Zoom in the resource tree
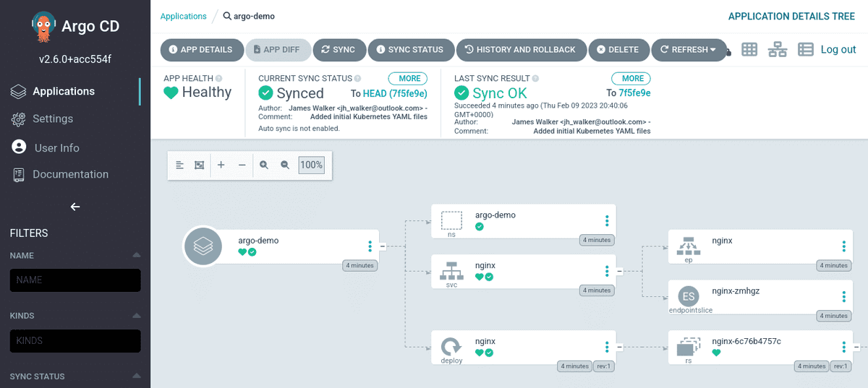 pos(264,165)
